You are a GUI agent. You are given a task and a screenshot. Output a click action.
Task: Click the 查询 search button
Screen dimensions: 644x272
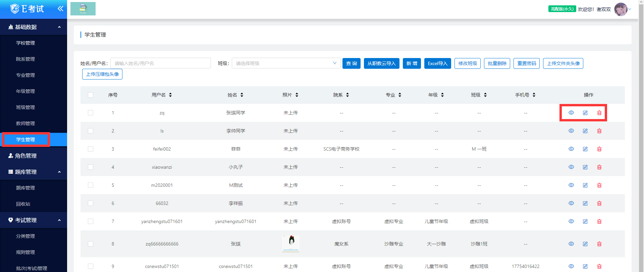pyautogui.click(x=351, y=63)
